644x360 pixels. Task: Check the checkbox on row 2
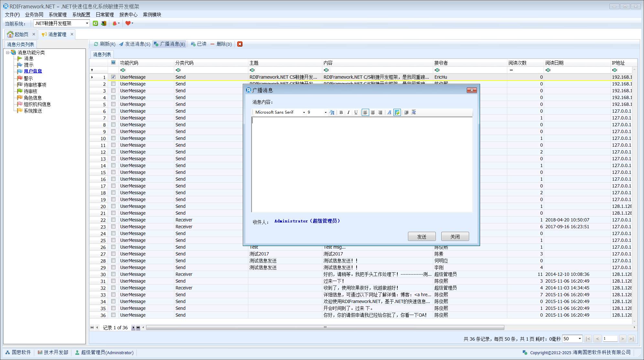113,84
